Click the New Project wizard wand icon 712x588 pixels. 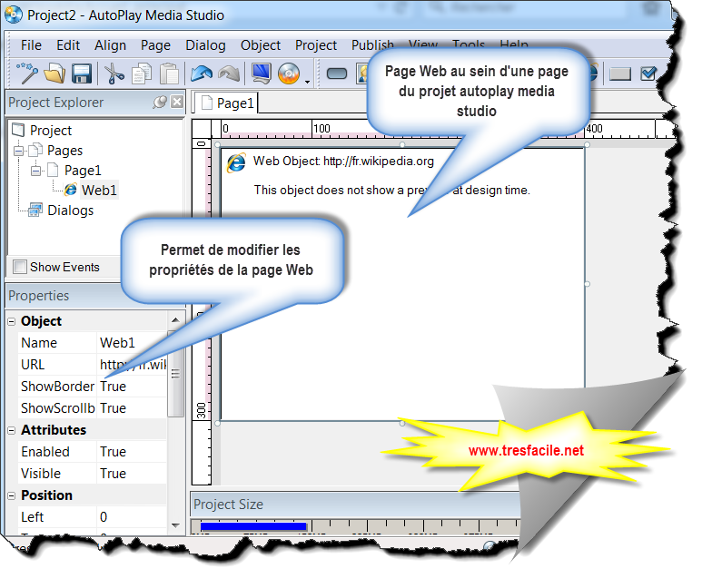click(x=27, y=73)
